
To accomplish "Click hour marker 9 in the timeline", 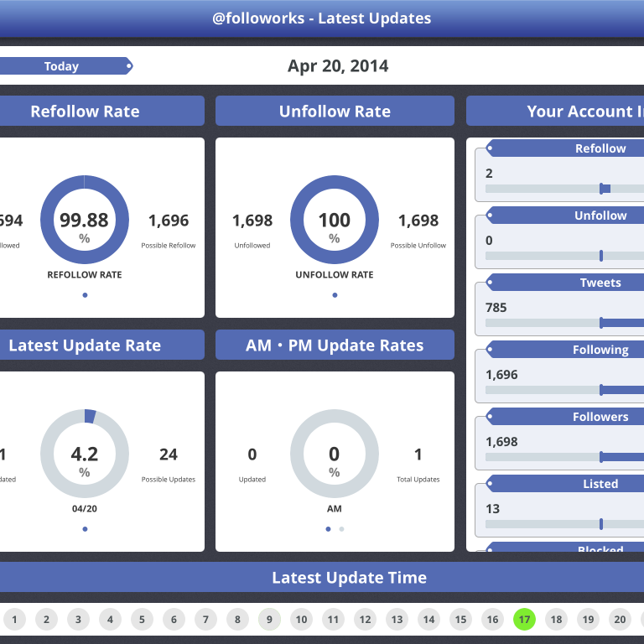I will (x=269, y=620).
